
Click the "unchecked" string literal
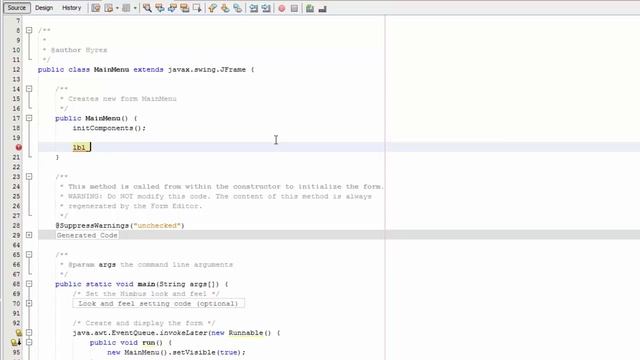pos(157,225)
